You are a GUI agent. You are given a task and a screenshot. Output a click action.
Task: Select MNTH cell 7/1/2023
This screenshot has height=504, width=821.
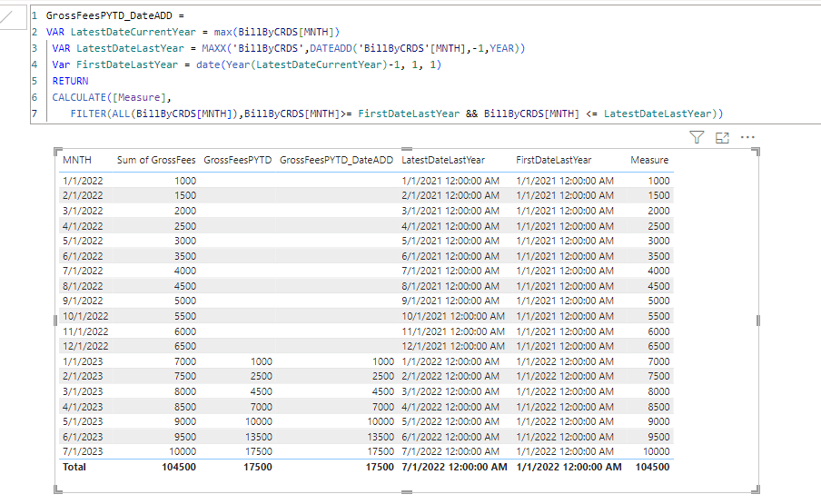[83, 451]
